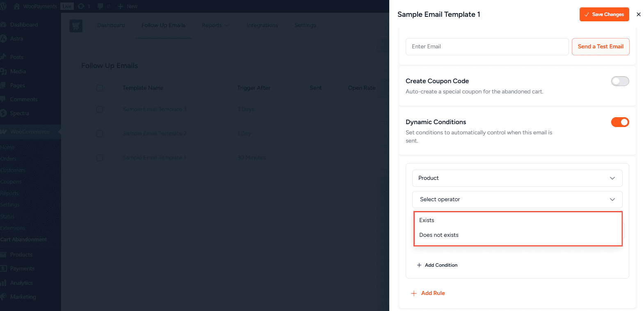Click the WordPress logo in admin bar
Image resolution: width=644 pixels, height=311 pixels.
click(x=3, y=6)
